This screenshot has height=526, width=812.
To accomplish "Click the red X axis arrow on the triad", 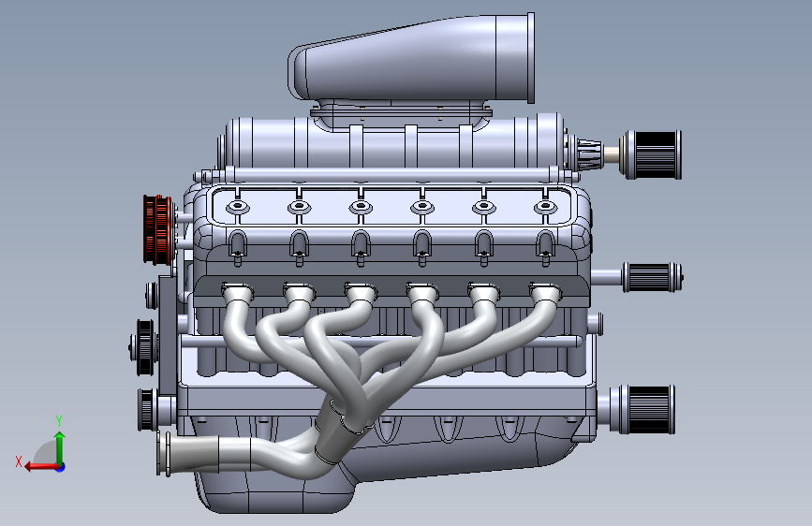I will pos(41,467).
